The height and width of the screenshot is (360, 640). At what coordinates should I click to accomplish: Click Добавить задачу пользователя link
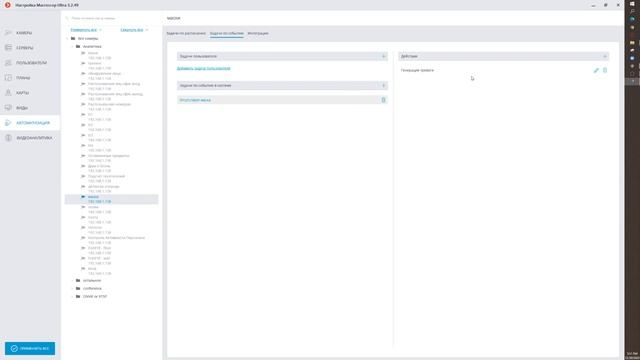pos(204,69)
